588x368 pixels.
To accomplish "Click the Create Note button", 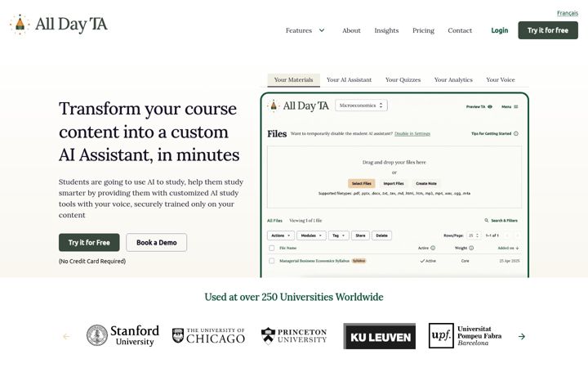I will [x=426, y=183].
